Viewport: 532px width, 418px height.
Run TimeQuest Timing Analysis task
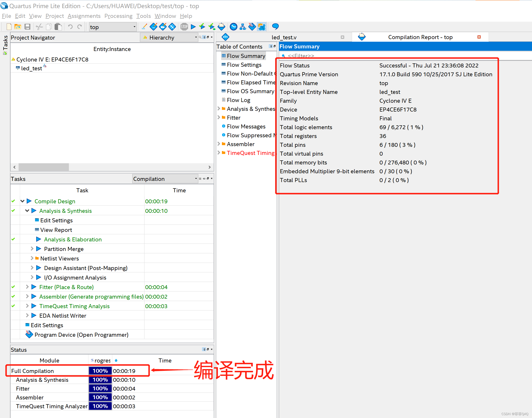point(74,306)
